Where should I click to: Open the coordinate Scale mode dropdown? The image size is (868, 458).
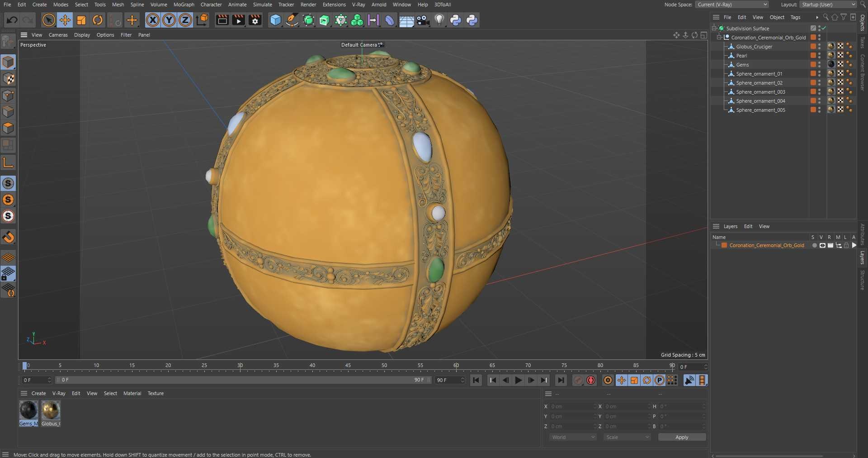click(x=627, y=437)
